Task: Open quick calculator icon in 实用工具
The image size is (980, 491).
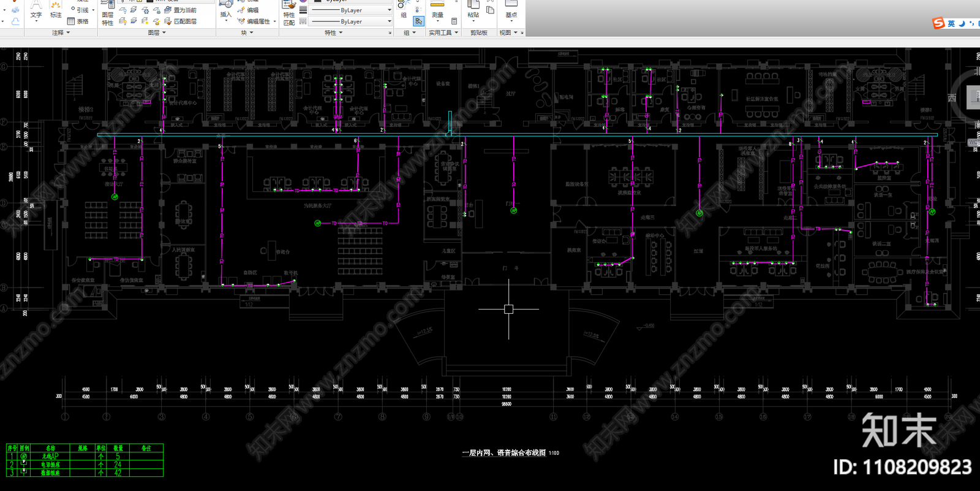Action: coord(454,21)
